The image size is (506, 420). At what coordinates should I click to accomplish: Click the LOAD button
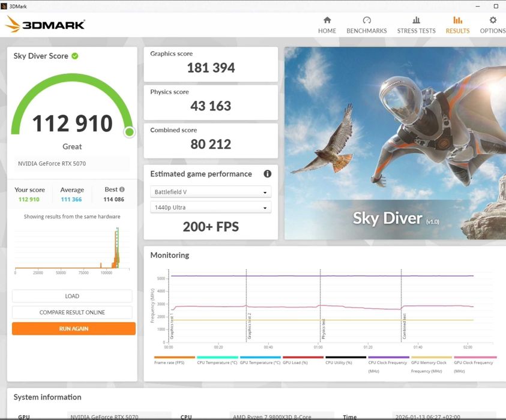pos(72,296)
